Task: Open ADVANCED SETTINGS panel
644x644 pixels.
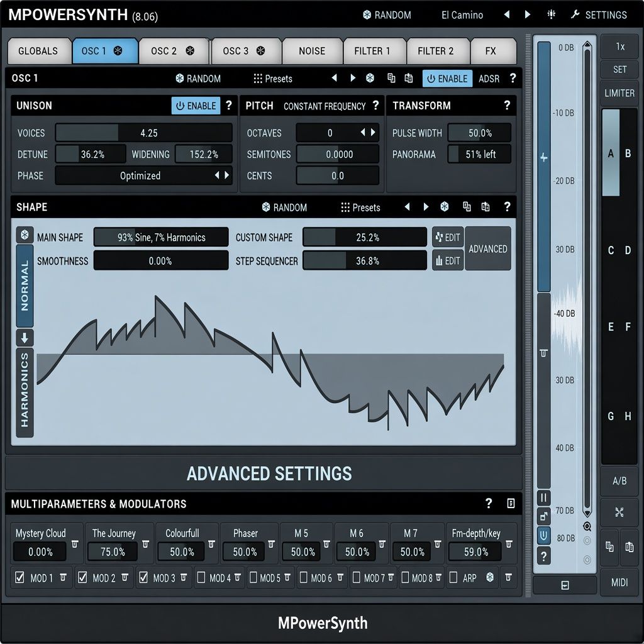Action: pyautogui.click(x=264, y=473)
